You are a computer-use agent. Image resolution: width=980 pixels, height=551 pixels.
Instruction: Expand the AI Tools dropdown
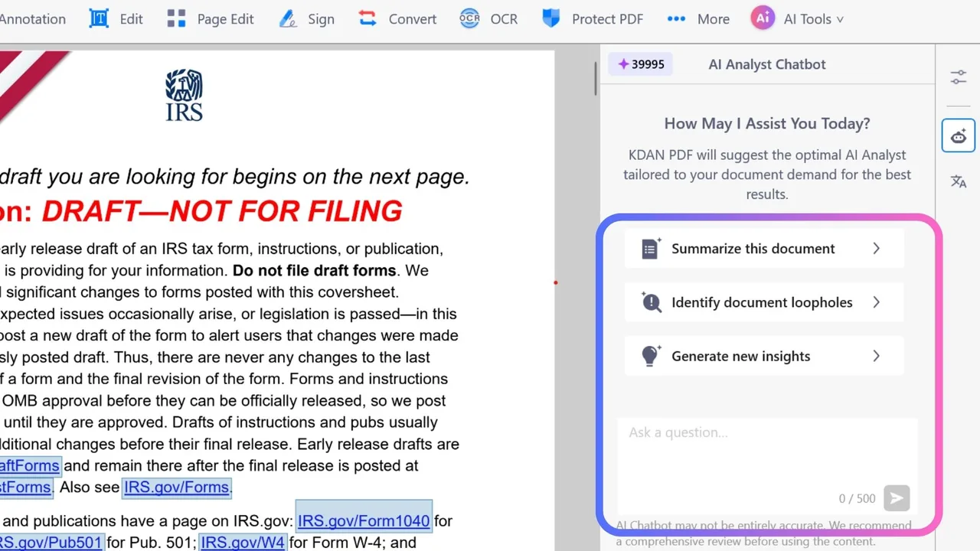click(x=798, y=19)
